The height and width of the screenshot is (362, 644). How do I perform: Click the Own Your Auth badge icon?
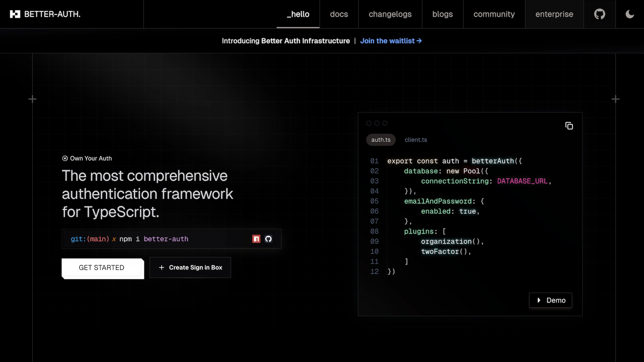click(65, 158)
